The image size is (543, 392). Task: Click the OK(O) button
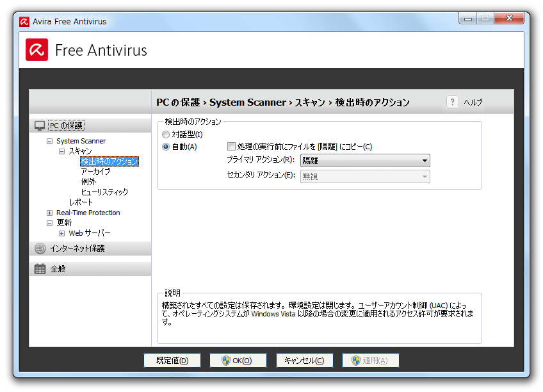tap(238, 361)
